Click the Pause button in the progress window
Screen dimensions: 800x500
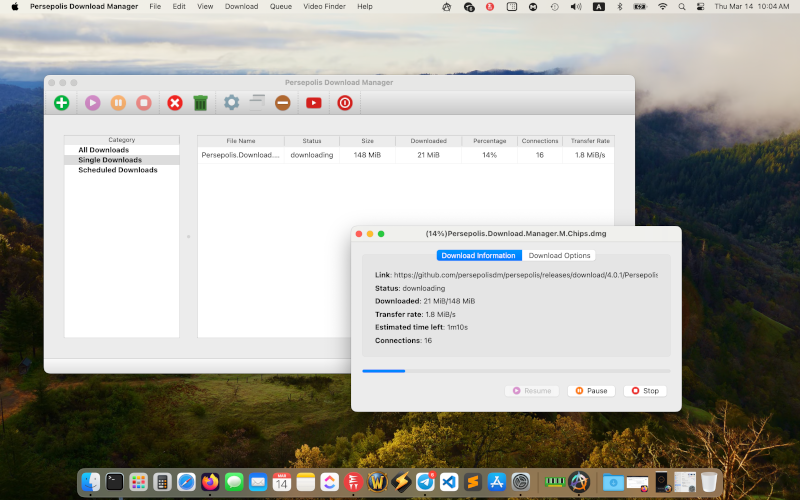pos(591,391)
